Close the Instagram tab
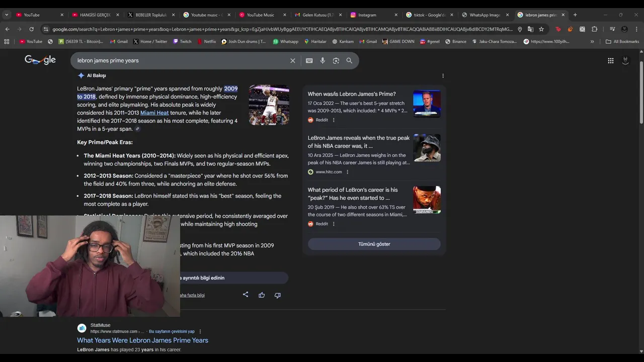 point(396,15)
